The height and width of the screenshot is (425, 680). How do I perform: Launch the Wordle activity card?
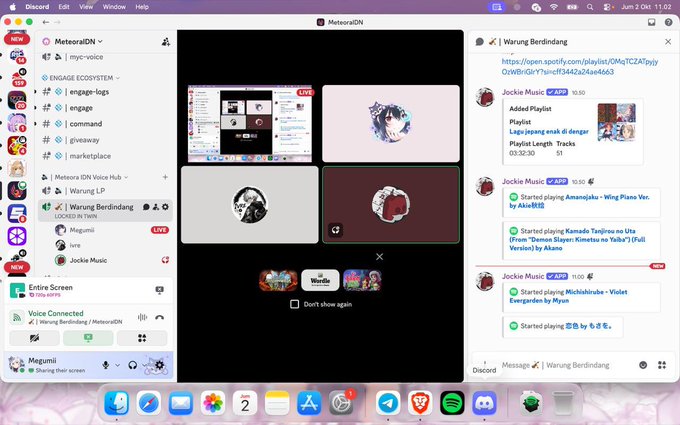pos(320,280)
